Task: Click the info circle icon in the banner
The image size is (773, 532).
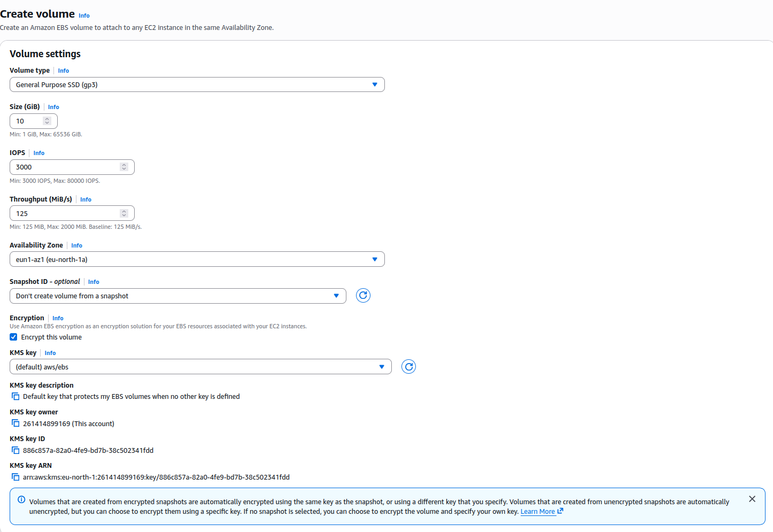Action: (21, 499)
